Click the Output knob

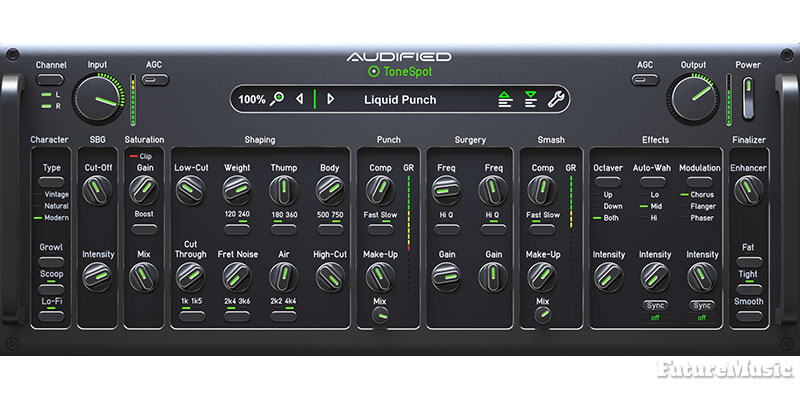(x=694, y=98)
